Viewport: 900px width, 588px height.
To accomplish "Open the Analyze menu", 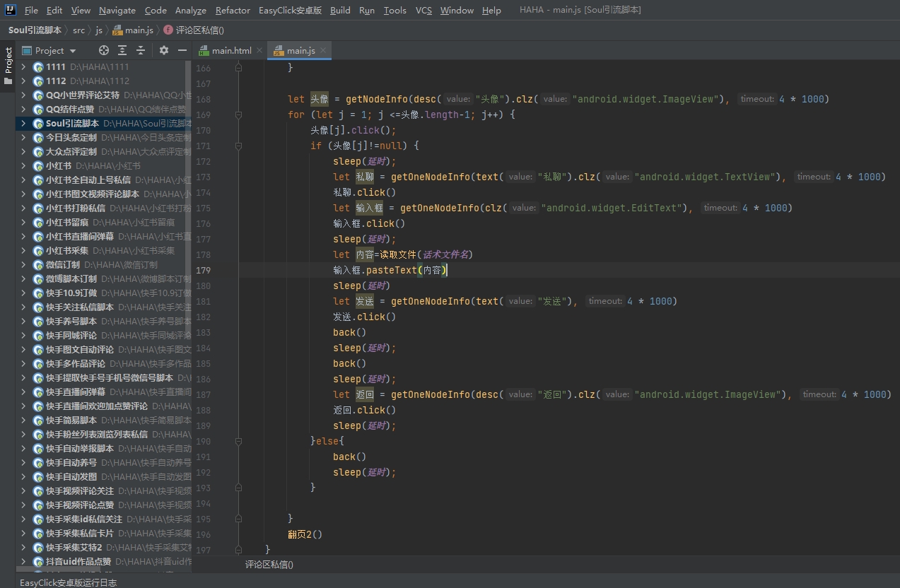I will [191, 11].
